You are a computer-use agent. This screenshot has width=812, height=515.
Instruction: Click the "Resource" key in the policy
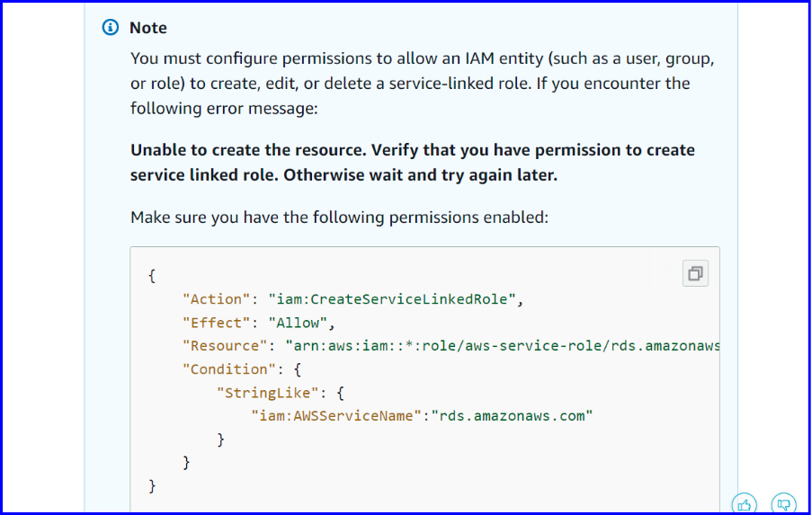click(226, 346)
